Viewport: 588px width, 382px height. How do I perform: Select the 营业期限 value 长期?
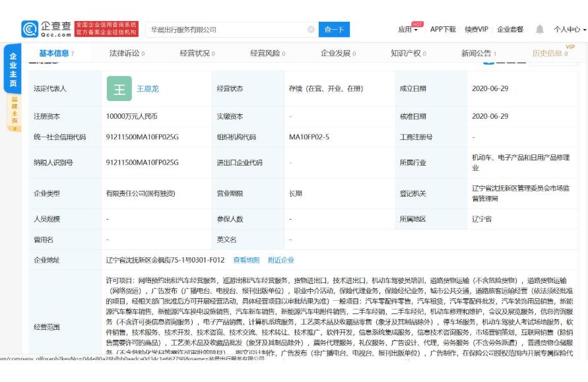coord(296,194)
